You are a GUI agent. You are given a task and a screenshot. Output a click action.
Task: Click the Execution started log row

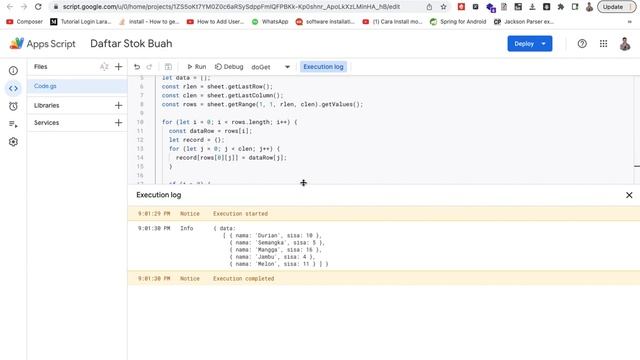click(x=384, y=213)
